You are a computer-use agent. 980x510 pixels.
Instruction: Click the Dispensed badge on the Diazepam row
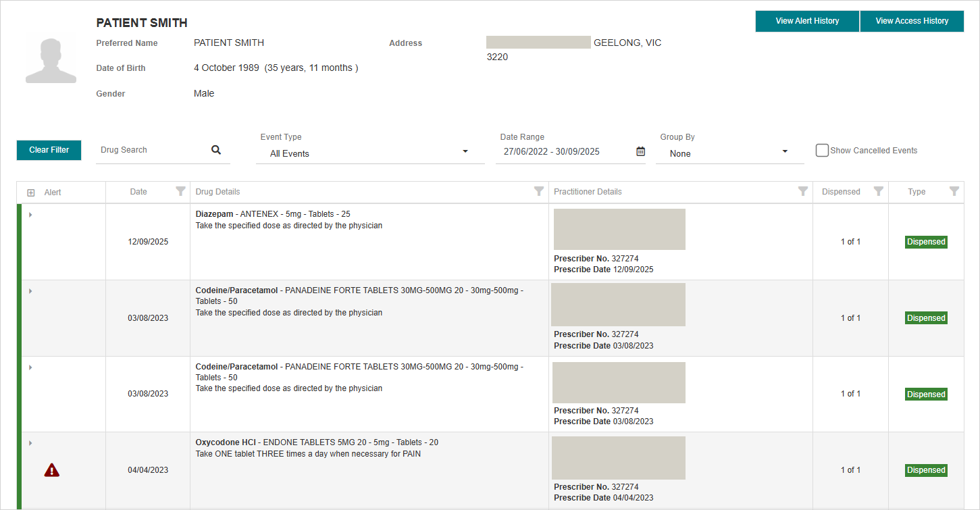[x=925, y=241]
